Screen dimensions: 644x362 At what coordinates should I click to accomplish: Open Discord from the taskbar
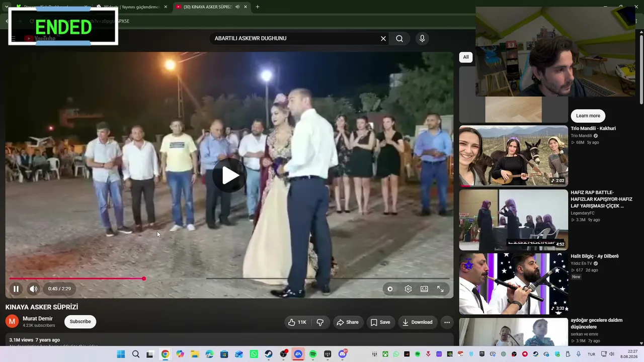pos(343,354)
